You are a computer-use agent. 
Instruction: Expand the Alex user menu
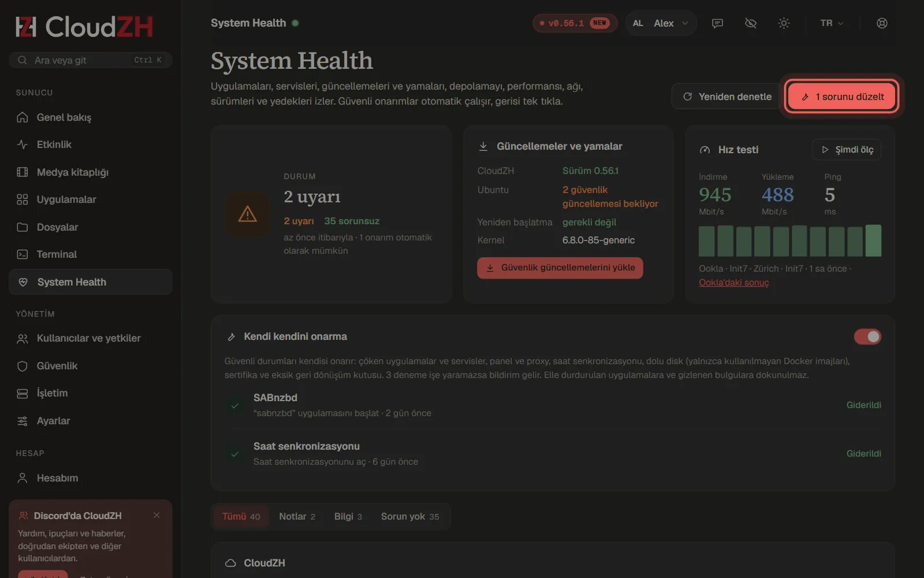pos(661,23)
